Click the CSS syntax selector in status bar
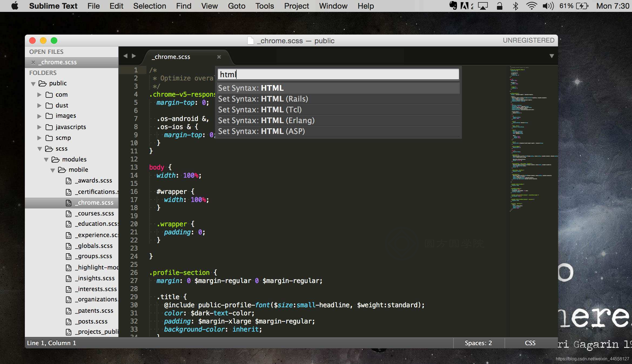 coord(530,343)
